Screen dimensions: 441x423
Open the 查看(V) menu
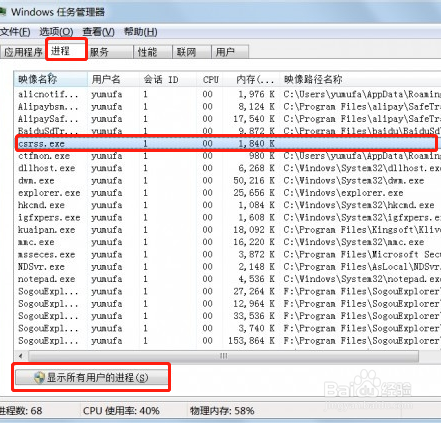[x=98, y=32]
